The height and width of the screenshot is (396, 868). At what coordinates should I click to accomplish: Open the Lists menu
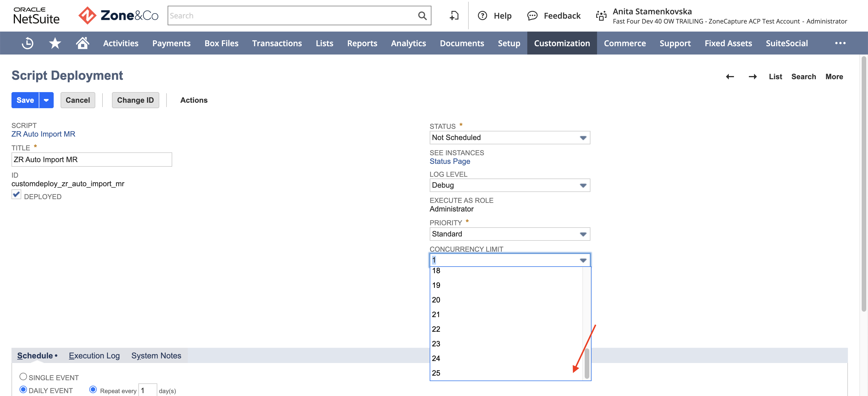[324, 43]
